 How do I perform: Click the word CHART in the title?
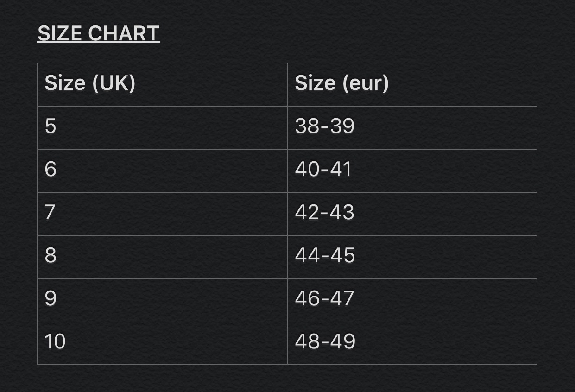[124, 33]
